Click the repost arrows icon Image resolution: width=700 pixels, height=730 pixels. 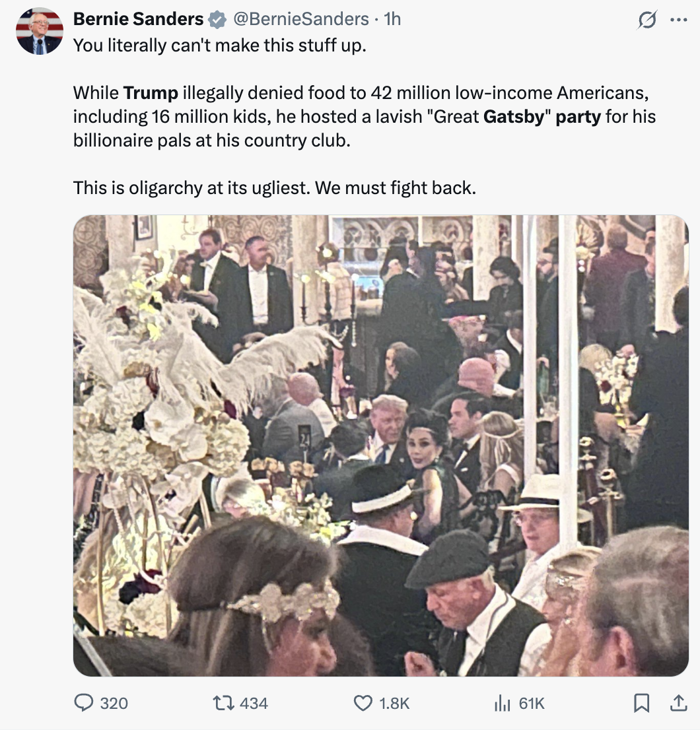coord(223,703)
